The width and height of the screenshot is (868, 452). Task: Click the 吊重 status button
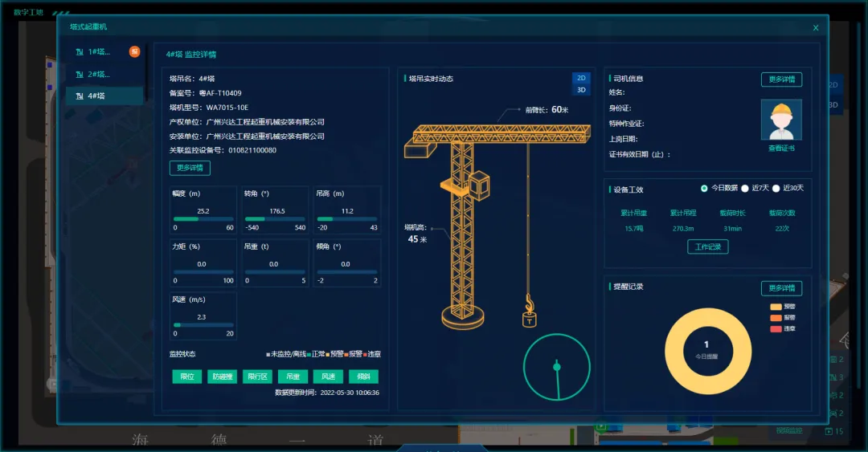click(293, 377)
